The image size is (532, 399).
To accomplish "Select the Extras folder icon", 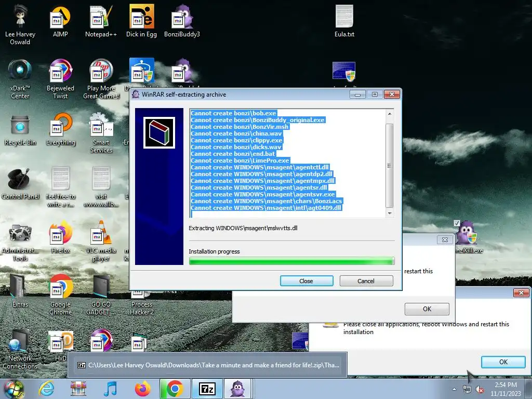I will point(20,291).
